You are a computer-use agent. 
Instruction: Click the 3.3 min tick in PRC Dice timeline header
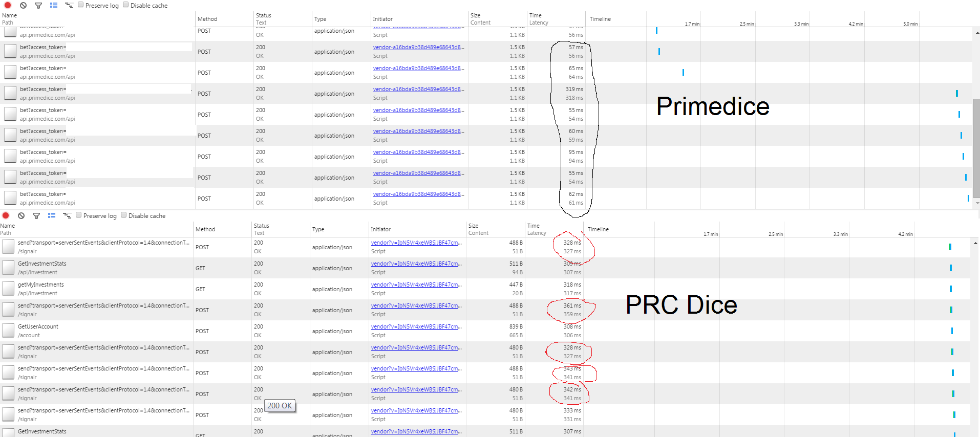[x=840, y=234]
